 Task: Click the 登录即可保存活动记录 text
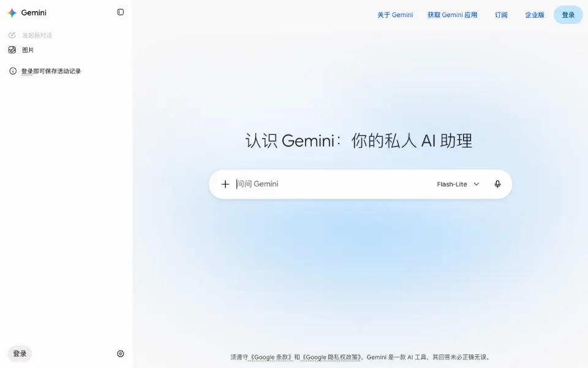(x=51, y=71)
